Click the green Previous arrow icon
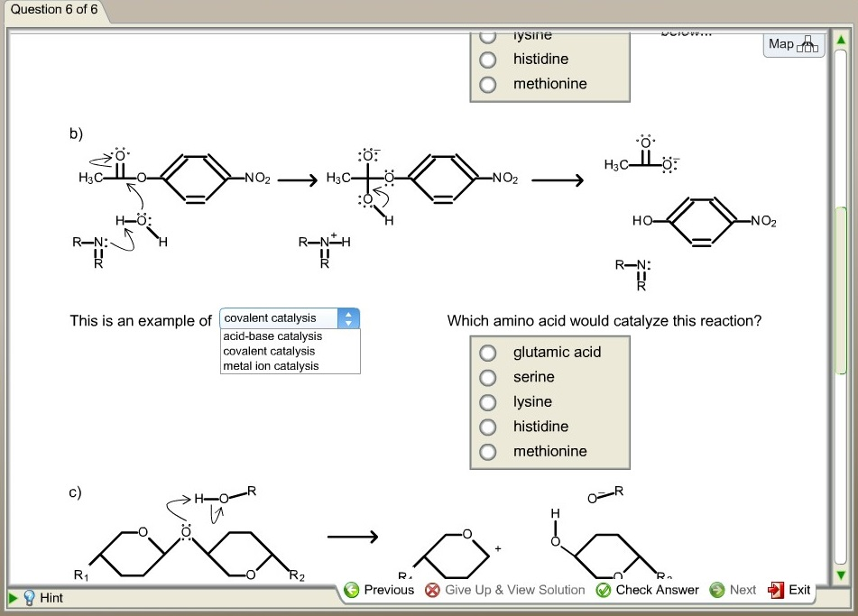858x616 pixels. pos(351,590)
